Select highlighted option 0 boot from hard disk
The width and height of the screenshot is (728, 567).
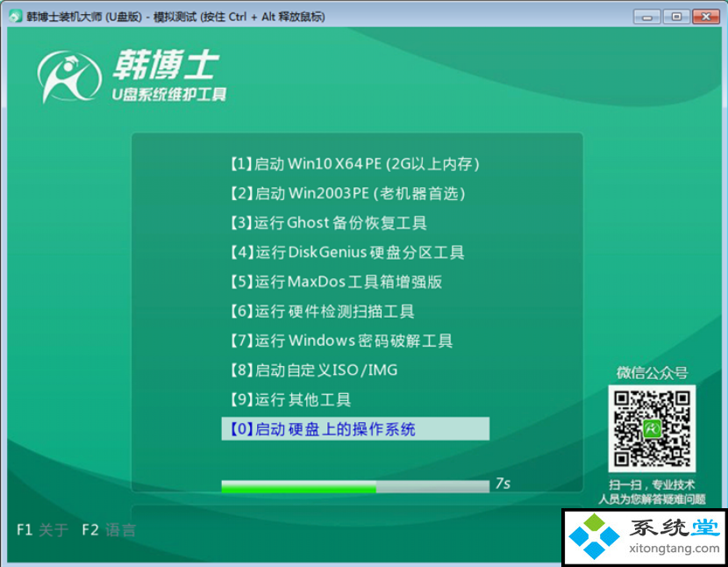355,428
